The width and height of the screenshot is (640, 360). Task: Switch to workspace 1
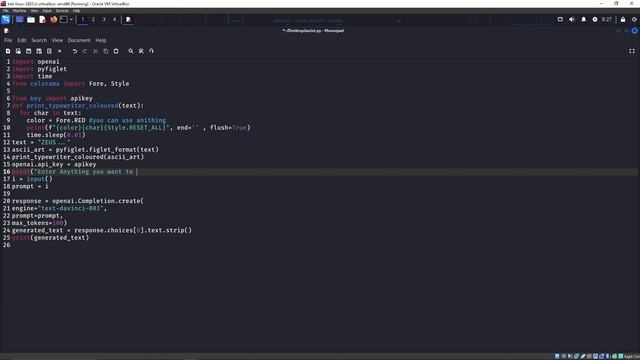click(82, 19)
